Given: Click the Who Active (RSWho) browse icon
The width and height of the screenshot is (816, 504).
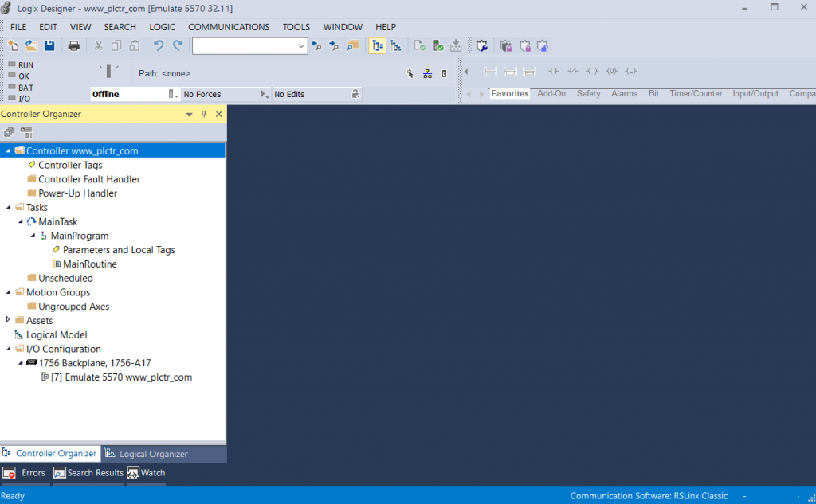Looking at the screenshot, I should 427,72.
